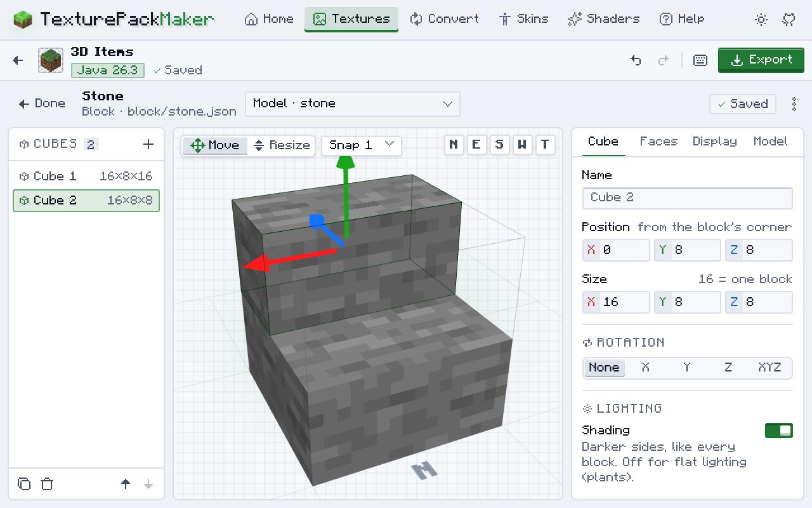The image size is (812, 508).
Task: Switch view to West with W button
Action: [x=522, y=145]
